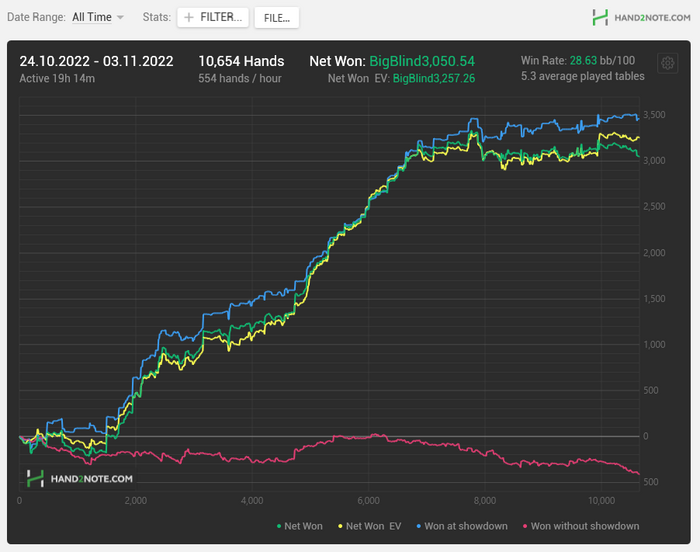Image resolution: width=700 pixels, height=552 pixels.
Task: Click the 554 hands / hour text
Action: click(x=240, y=79)
